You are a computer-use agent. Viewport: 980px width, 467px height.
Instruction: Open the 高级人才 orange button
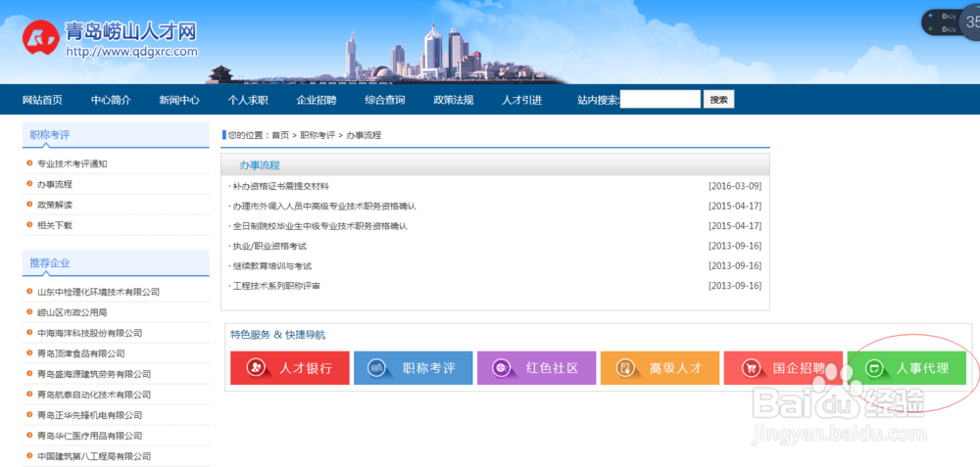(660, 368)
